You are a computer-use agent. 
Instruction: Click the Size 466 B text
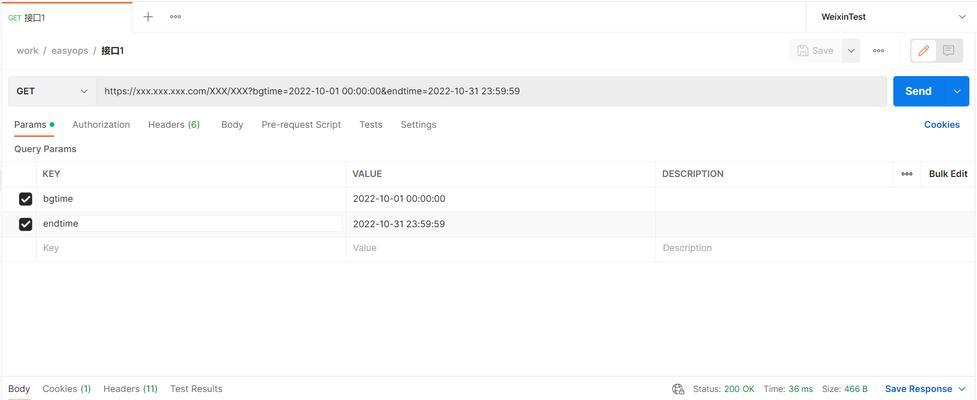point(845,389)
